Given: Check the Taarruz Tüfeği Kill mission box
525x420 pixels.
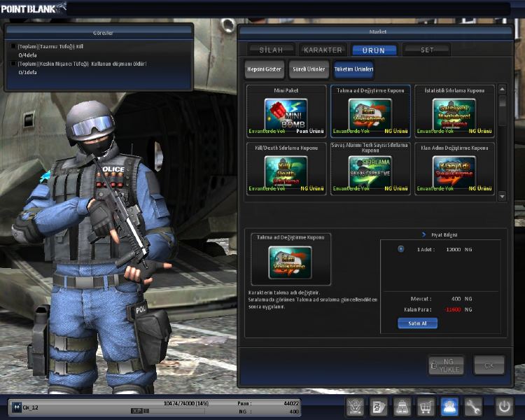Looking at the screenshot, I should pyautogui.click(x=13, y=46).
